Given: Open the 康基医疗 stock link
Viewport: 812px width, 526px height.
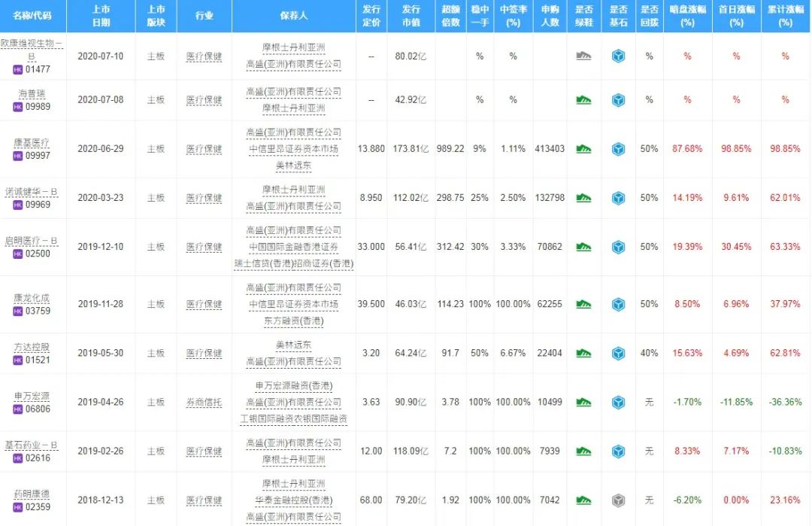Looking at the screenshot, I should point(32,143).
